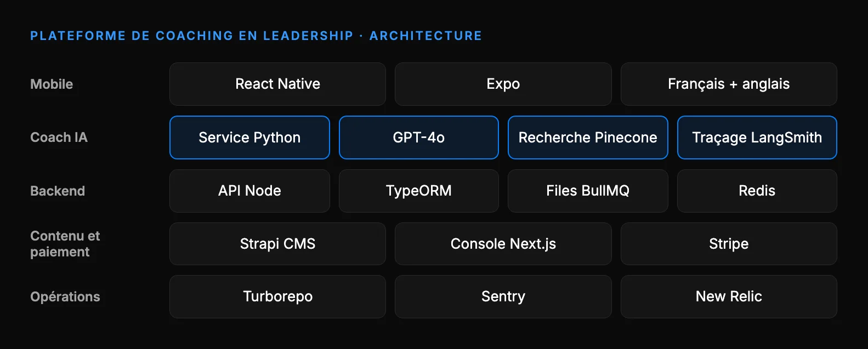The width and height of the screenshot is (868, 349).
Task: Click the Coach IA row label
Action: click(59, 138)
